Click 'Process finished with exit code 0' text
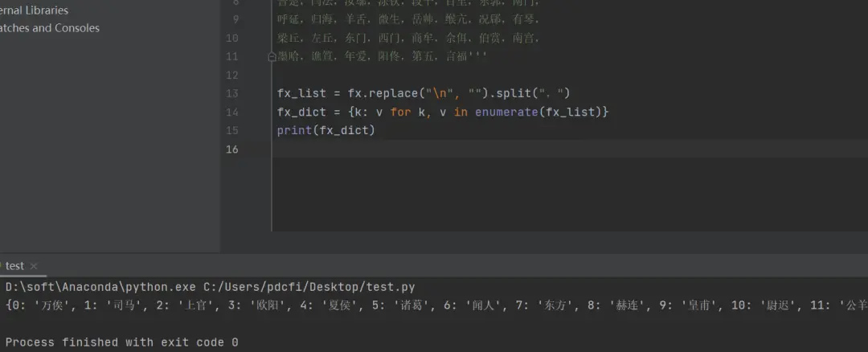The width and height of the screenshot is (868, 352). click(x=122, y=342)
